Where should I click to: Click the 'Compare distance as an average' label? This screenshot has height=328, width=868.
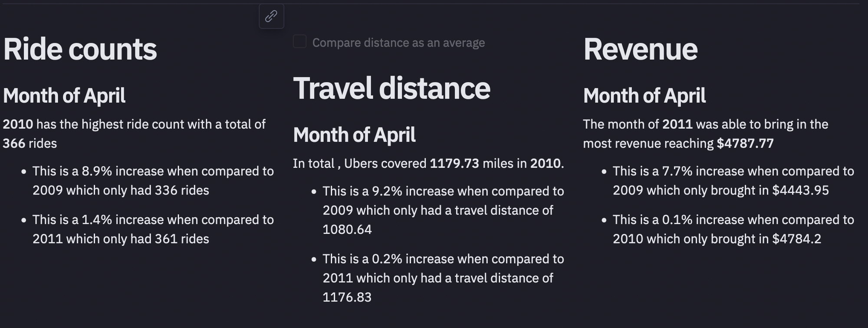(x=398, y=43)
